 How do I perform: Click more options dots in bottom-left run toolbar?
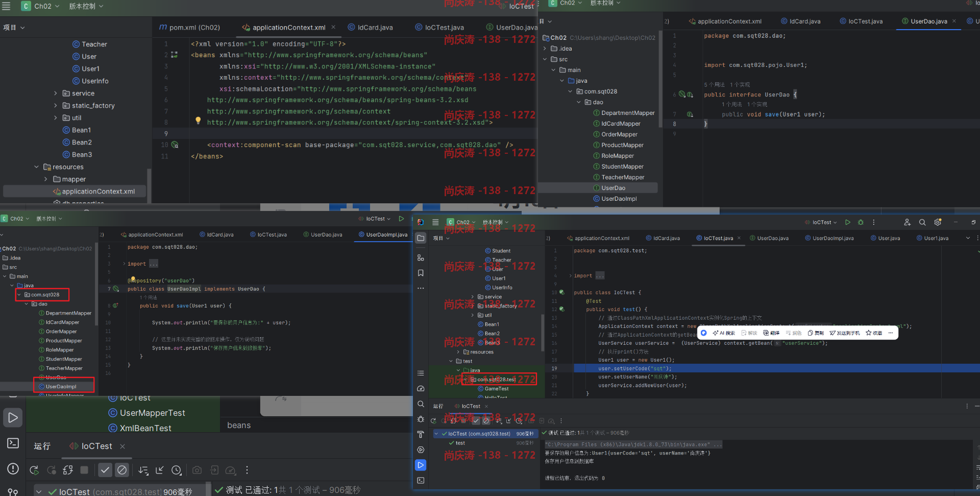click(247, 470)
